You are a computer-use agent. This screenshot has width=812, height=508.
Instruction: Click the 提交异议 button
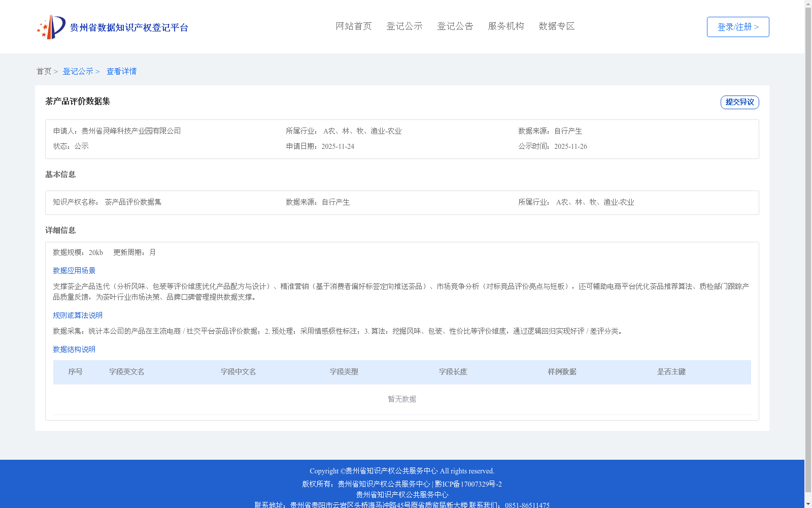coord(739,102)
